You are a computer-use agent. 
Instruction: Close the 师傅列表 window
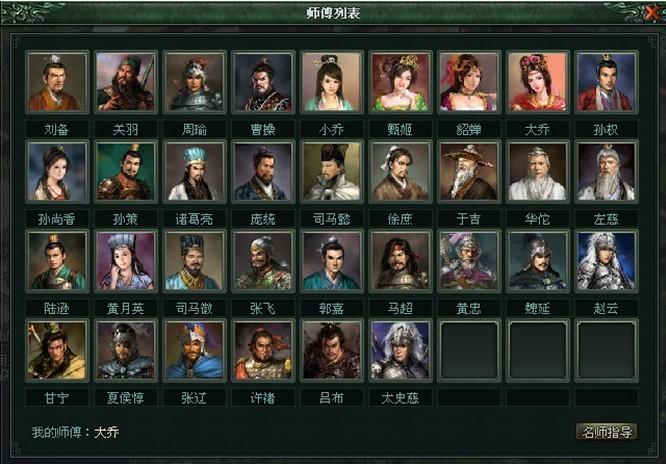[651, 13]
